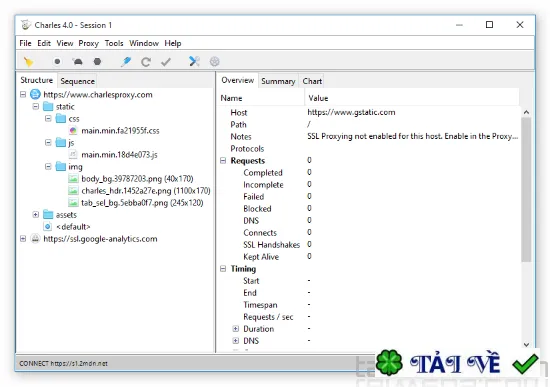Collapse the static folder node
Image resolution: width=550 pixels, height=387 pixels.
[x=36, y=106]
